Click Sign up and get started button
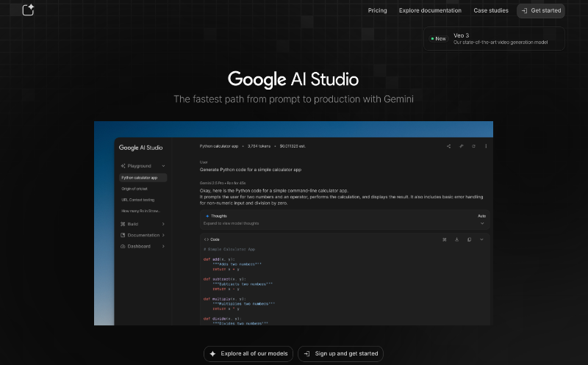Screen dimensions: 588x365 [x=340, y=354]
